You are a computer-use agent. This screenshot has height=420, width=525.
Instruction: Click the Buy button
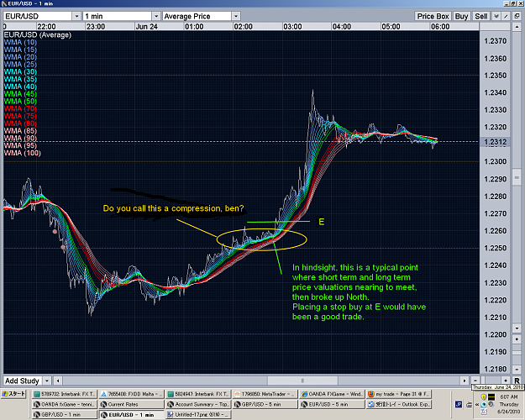[461, 16]
